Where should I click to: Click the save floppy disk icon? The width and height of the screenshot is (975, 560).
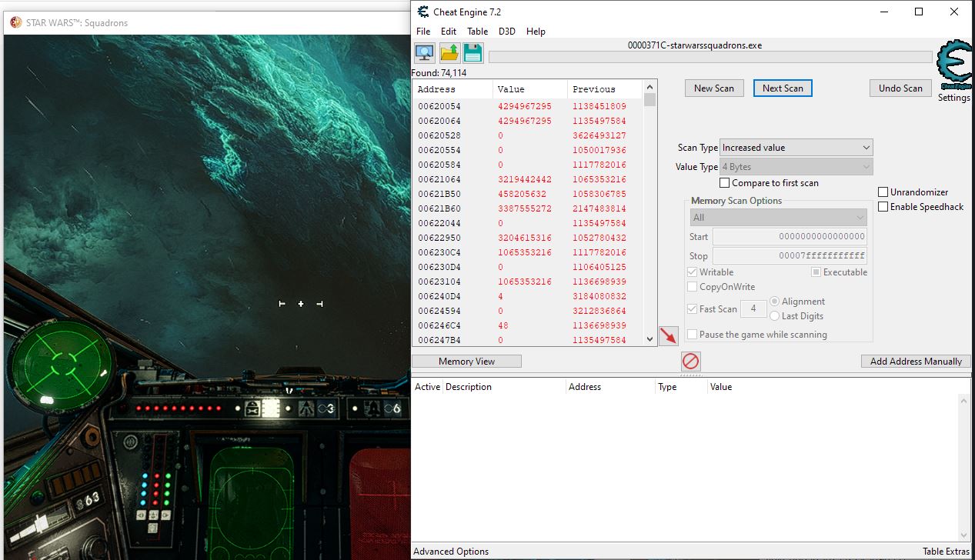pos(472,53)
